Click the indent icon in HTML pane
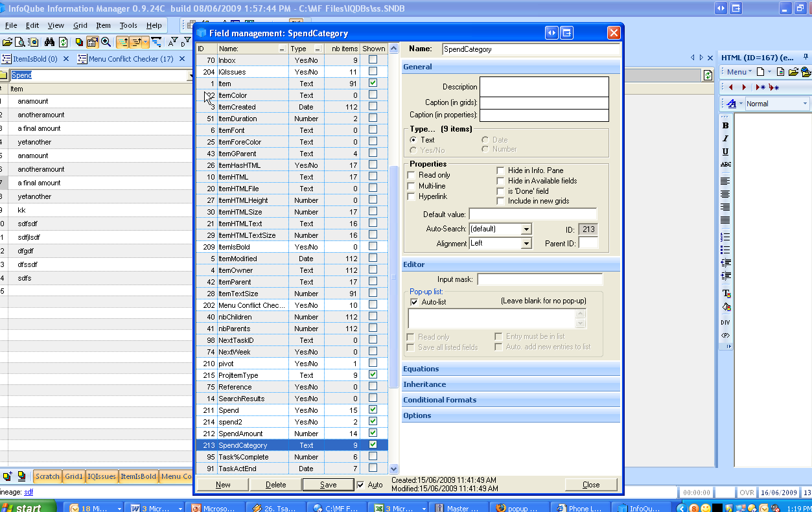The height and width of the screenshot is (512, 812). tap(725, 276)
